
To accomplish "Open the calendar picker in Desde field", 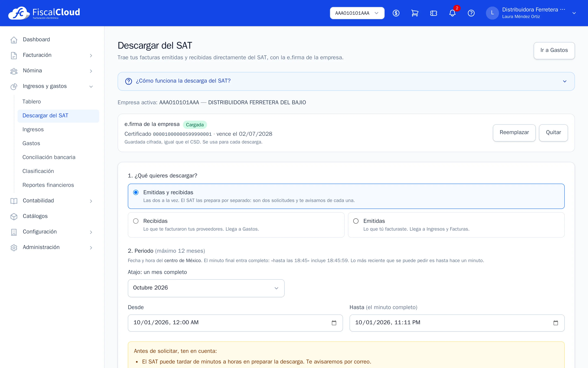I will 334,323.
